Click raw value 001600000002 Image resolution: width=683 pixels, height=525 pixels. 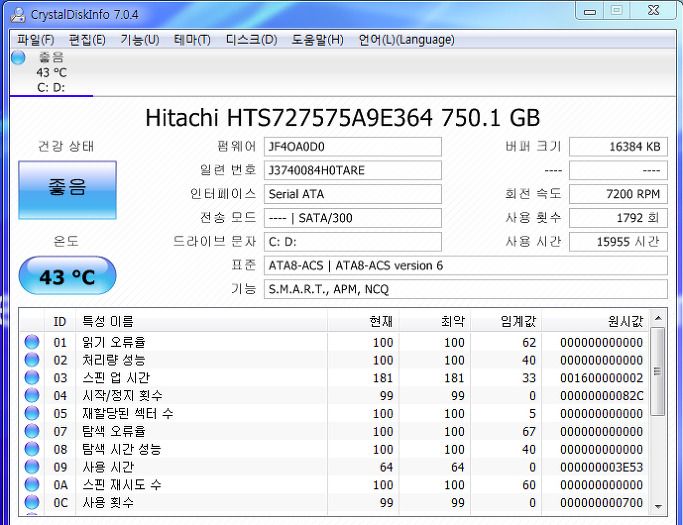tap(602, 378)
